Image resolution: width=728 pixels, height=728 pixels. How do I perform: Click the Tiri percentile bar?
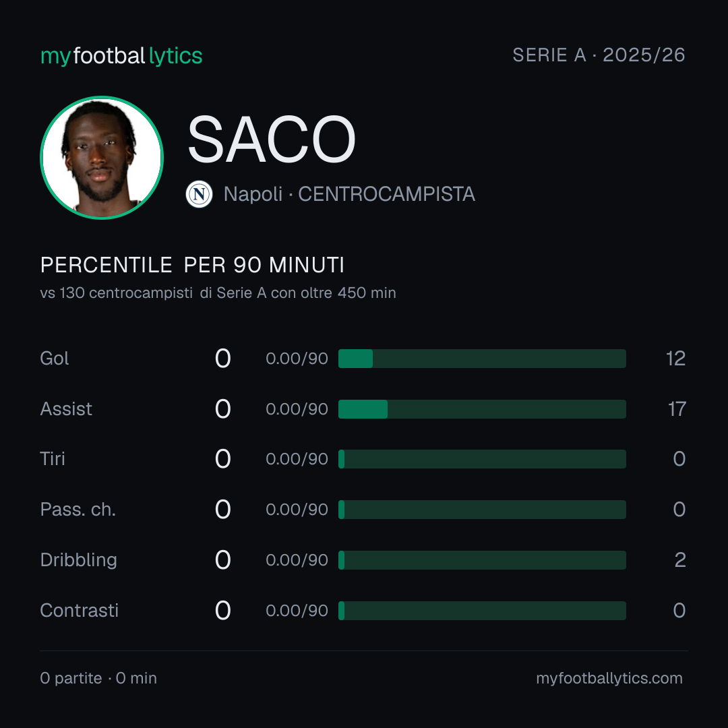[x=482, y=459]
